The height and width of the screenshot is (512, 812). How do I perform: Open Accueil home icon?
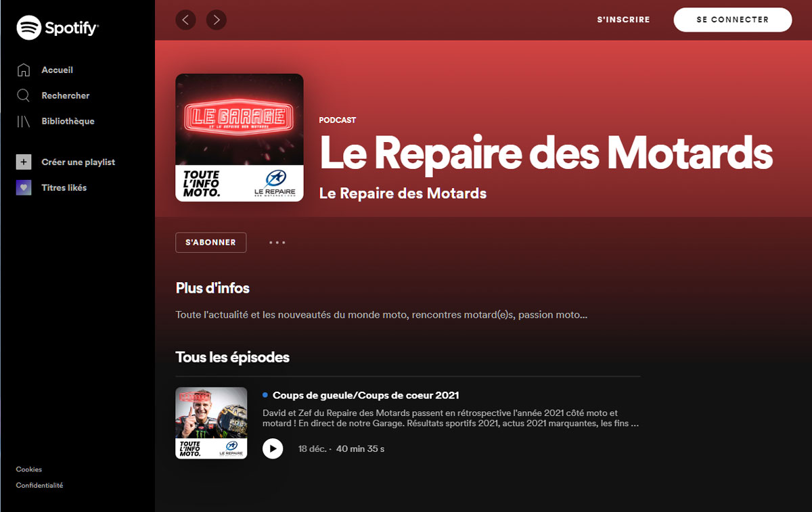[x=24, y=70]
